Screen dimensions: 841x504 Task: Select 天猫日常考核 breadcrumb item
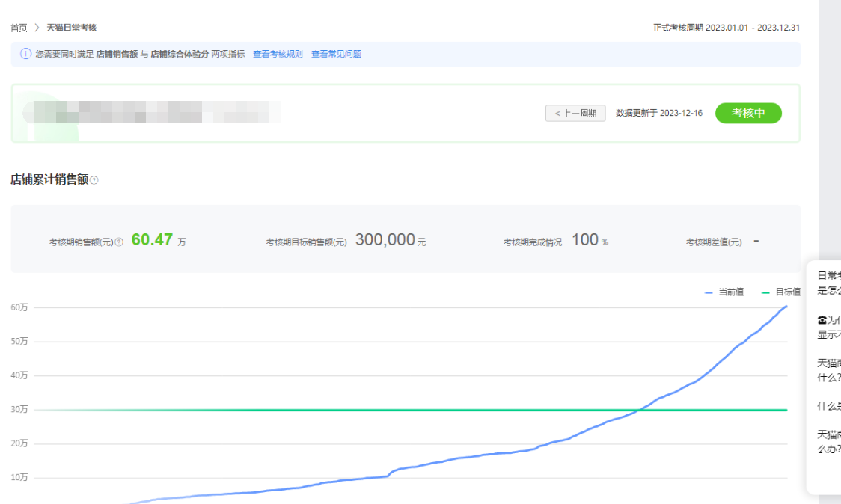72,28
